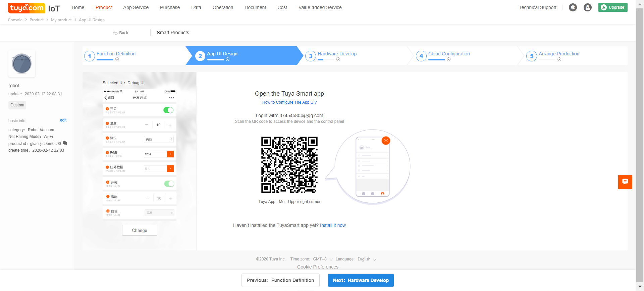Click the robot vacuum product thumbnail
The image size is (644, 291).
(22, 64)
